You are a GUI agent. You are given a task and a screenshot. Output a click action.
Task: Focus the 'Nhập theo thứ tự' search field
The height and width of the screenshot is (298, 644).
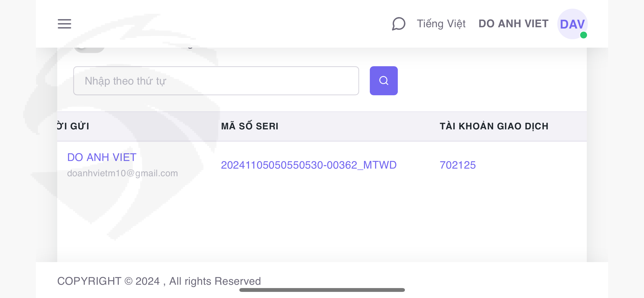click(x=216, y=81)
